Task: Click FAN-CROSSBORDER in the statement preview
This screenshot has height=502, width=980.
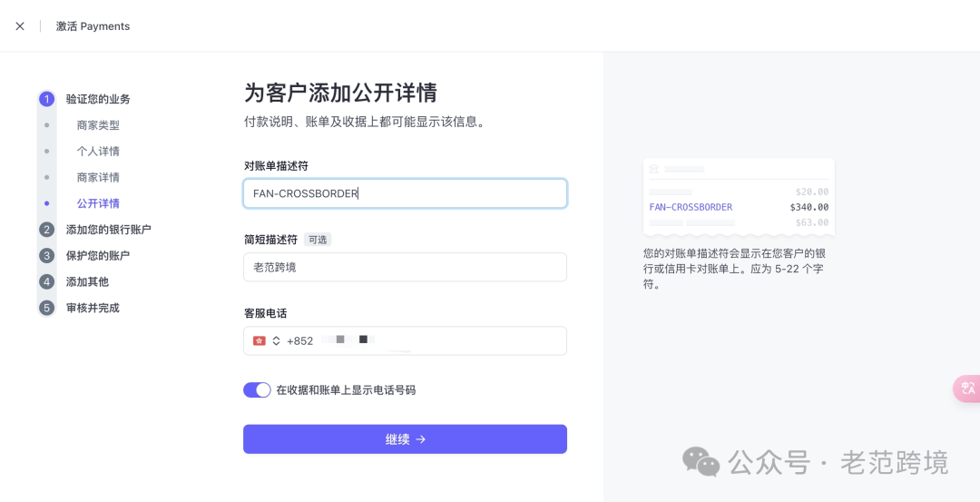Action: coord(691,207)
